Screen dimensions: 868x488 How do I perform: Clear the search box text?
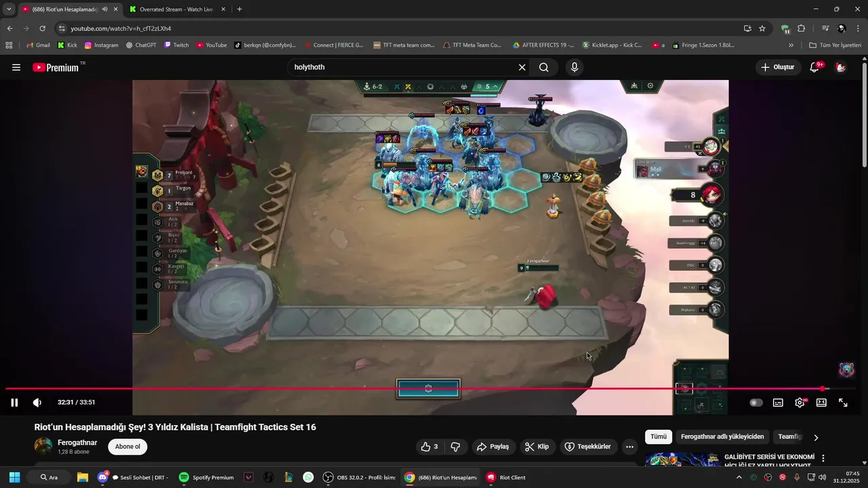click(x=522, y=67)
